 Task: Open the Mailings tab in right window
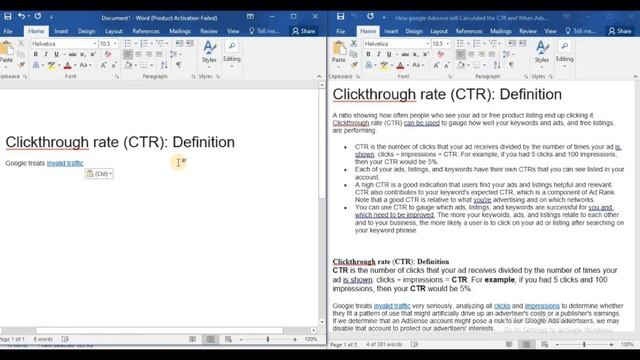pyautogui.click(x=500, y=31)
